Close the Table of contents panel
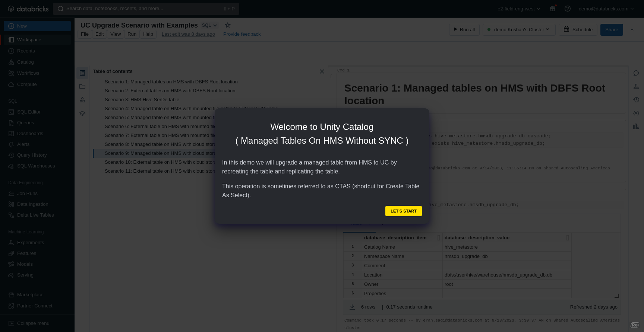The height and width of the screenshot is (332, 644). 322,71
